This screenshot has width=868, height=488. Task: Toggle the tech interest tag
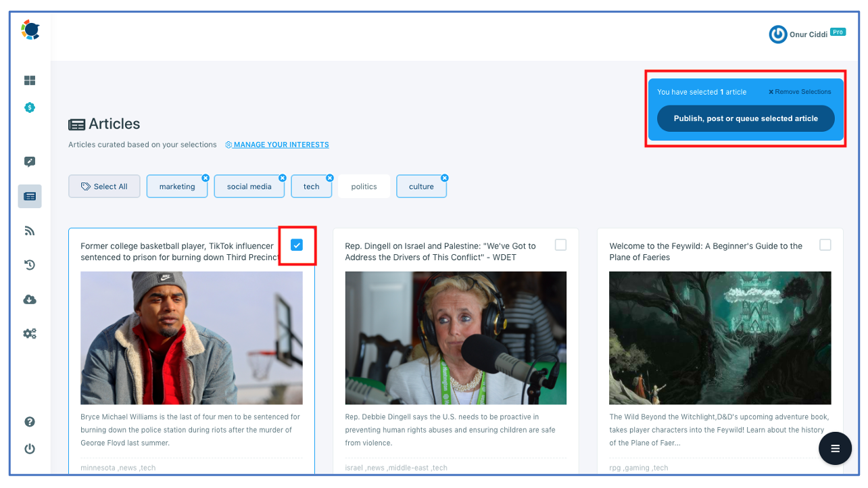pyautogui.click(x=311, y=187)
